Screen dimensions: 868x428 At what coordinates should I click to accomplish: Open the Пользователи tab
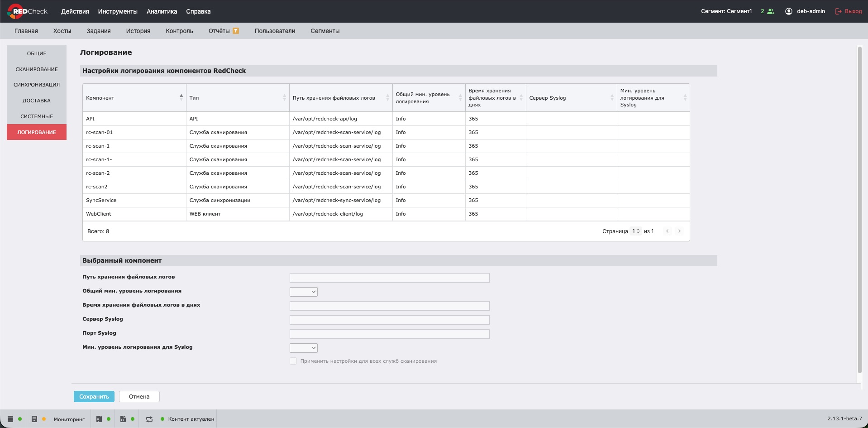click(x=275, y=31)
